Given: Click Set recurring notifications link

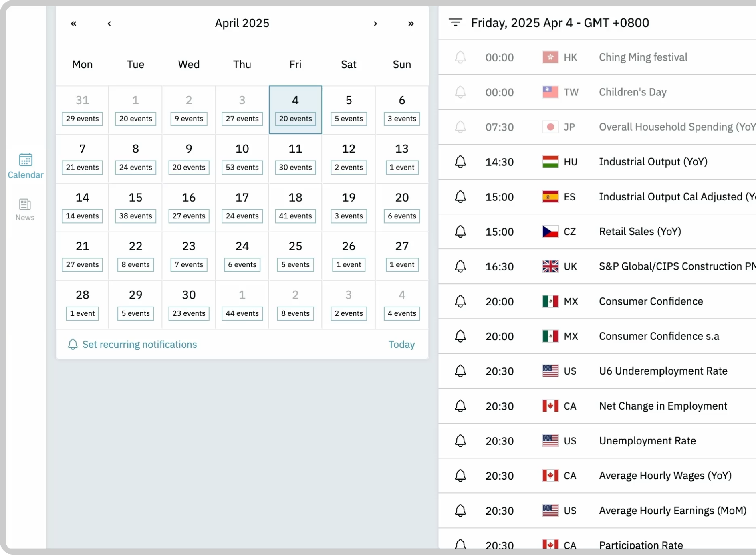Looking at the screenshot, I should 139,345.
